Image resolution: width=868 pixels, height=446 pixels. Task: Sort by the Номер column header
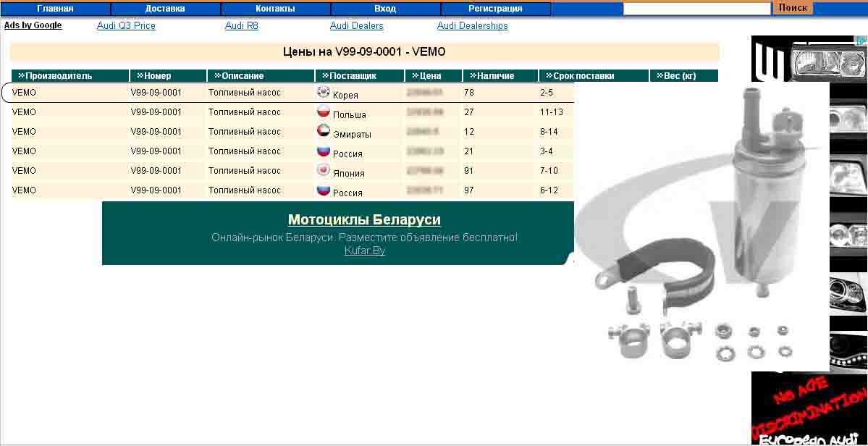point(168,76)
